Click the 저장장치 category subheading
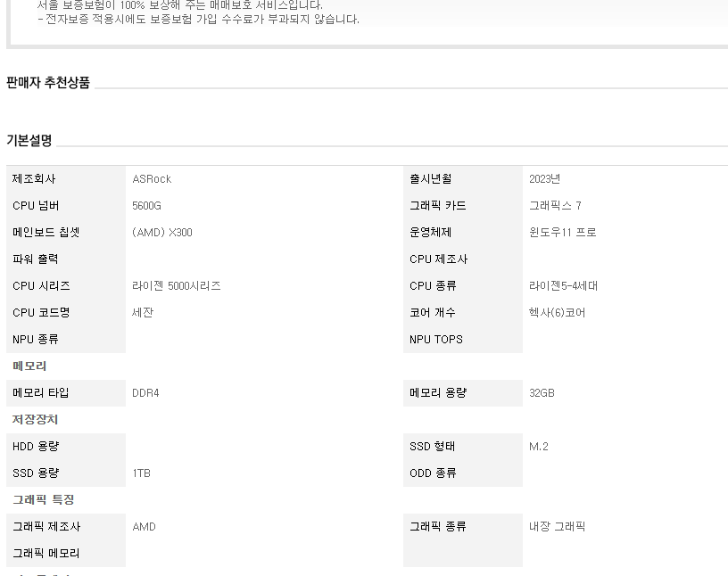728x576 pixels. tap(36, 420)
